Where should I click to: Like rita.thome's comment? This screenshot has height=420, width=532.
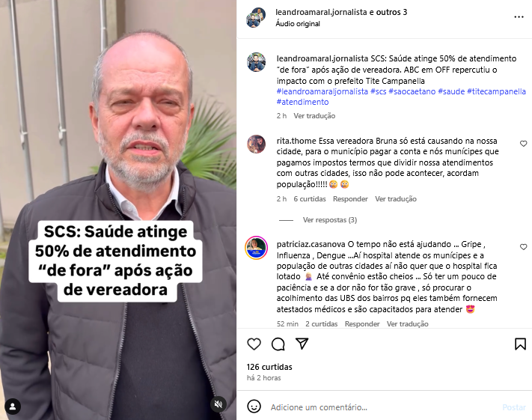click(x=523, y=144)
